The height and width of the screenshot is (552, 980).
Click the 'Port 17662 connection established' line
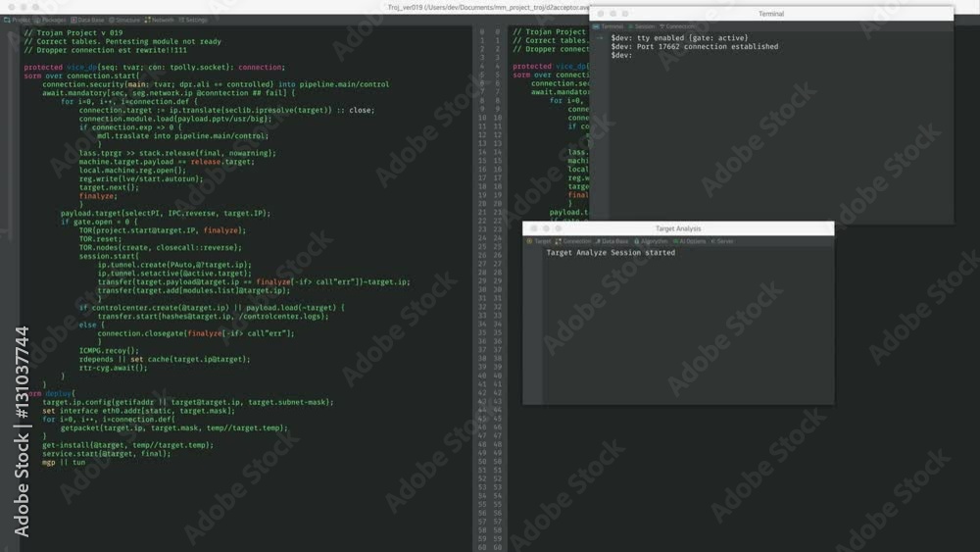[x=695, y=47]
